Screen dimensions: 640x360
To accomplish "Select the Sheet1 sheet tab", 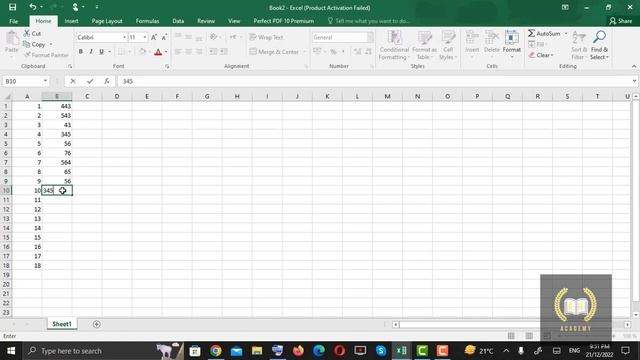I will pos(62,324).
